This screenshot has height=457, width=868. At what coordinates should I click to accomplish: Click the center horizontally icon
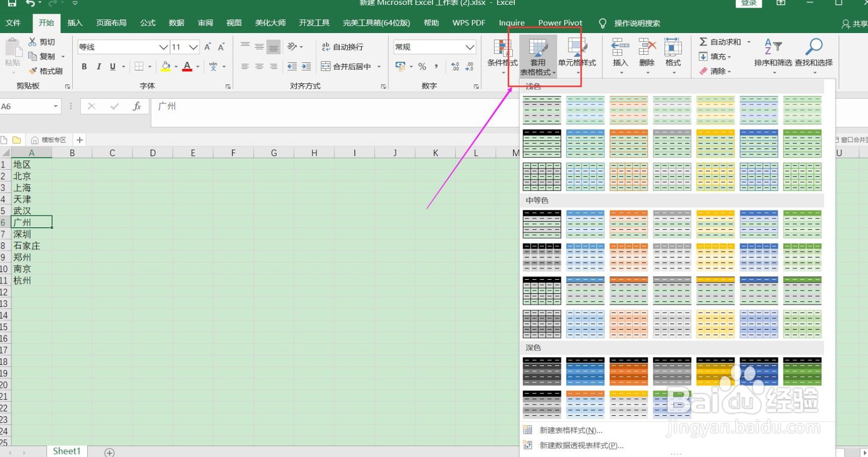click(259, 67)
